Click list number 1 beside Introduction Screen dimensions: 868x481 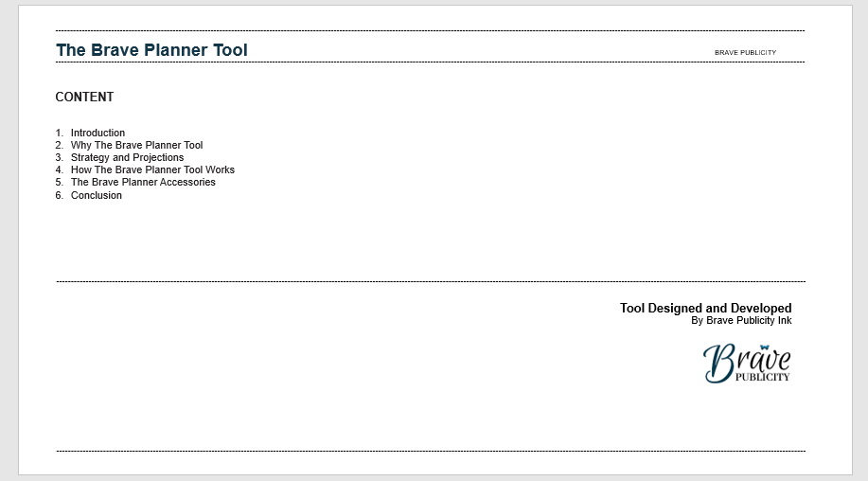59,134
